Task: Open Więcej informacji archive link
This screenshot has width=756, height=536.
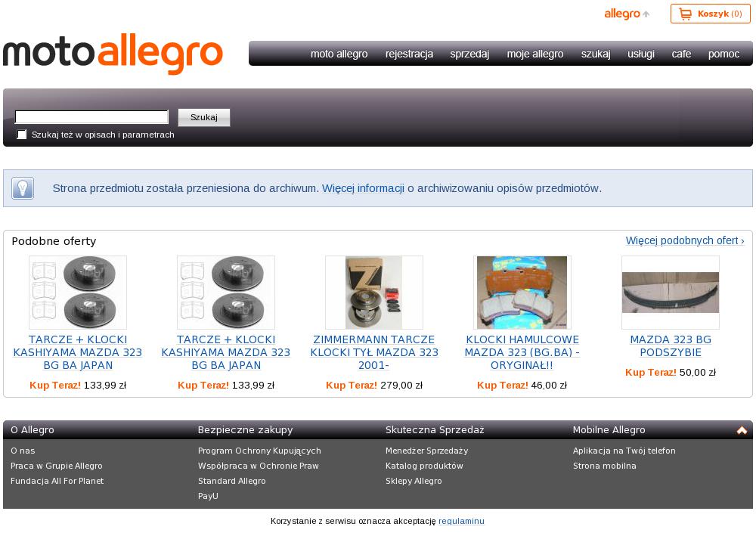Action: tap(363, 188)
